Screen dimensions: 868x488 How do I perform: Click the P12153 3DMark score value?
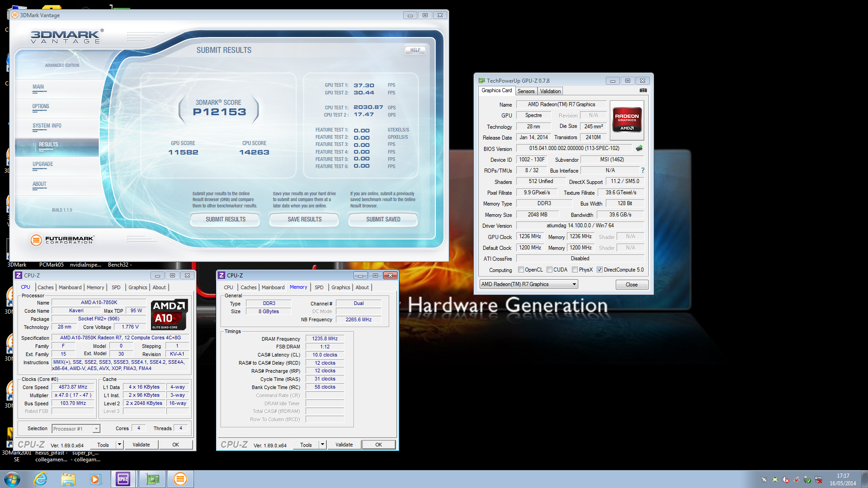219,112
